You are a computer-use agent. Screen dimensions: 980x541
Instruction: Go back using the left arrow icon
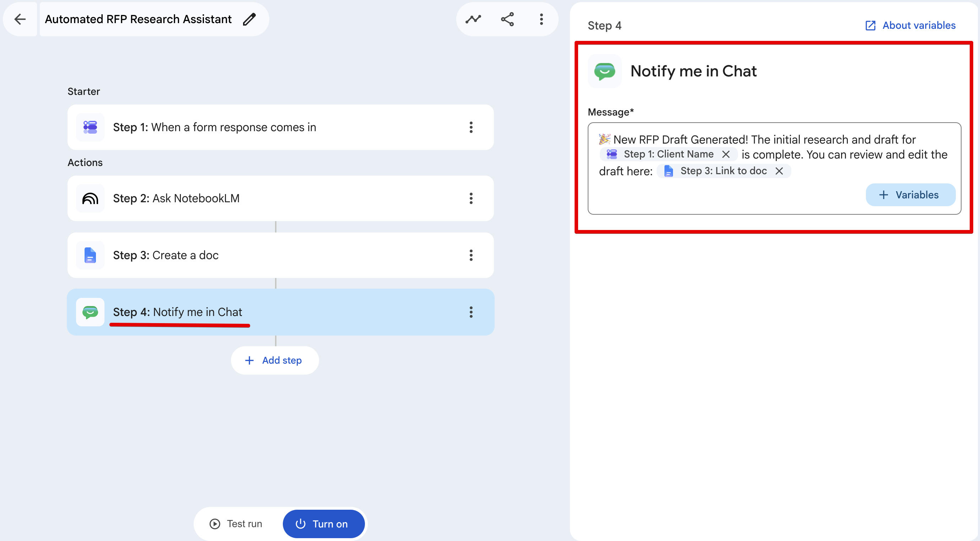[x=20, y=19]
